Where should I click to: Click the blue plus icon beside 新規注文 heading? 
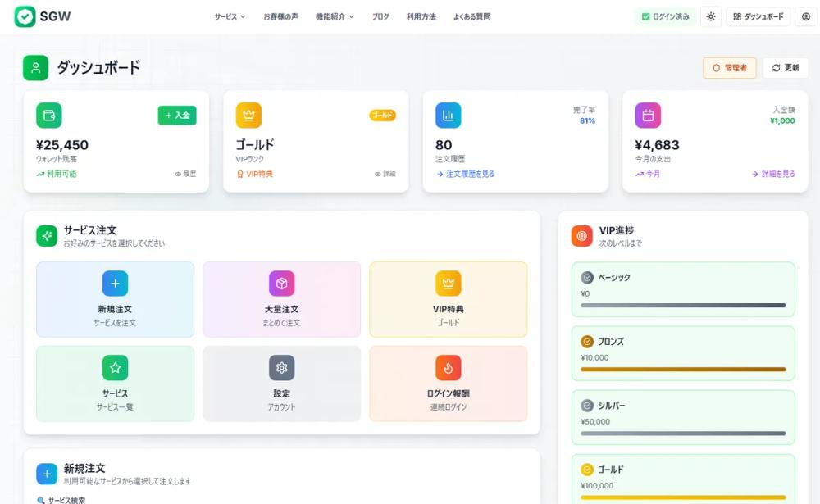[x=47, y=474]
